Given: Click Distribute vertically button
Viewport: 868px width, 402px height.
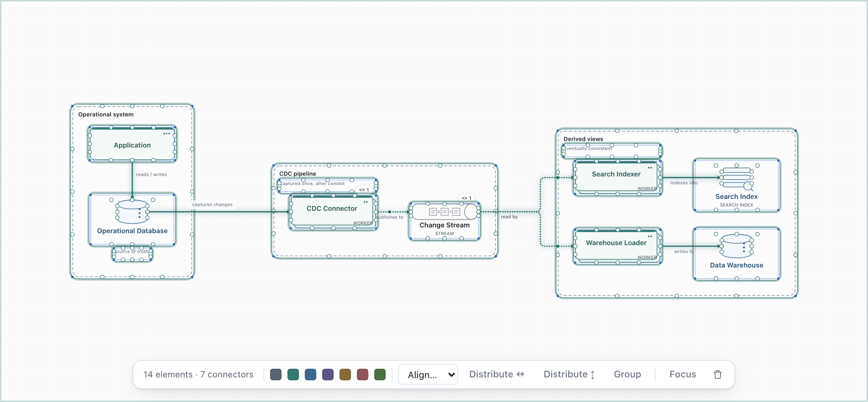Looking at the screenshot, I should coord(569,375).
